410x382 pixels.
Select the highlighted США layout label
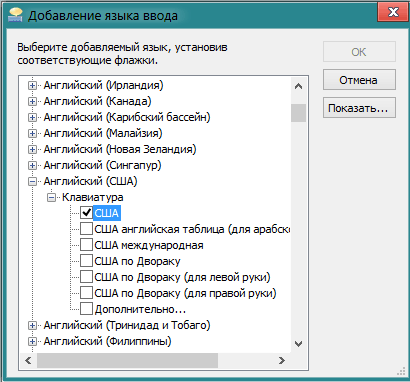click(107, 213)
